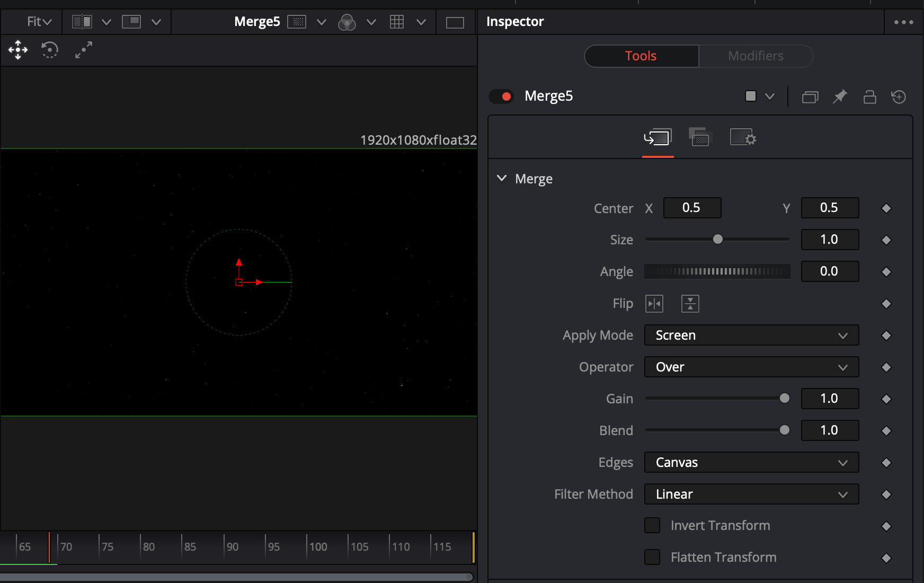Flip the foreground vertically
Viewport: 924px width, 583px height.
click(x=690, y=304)
